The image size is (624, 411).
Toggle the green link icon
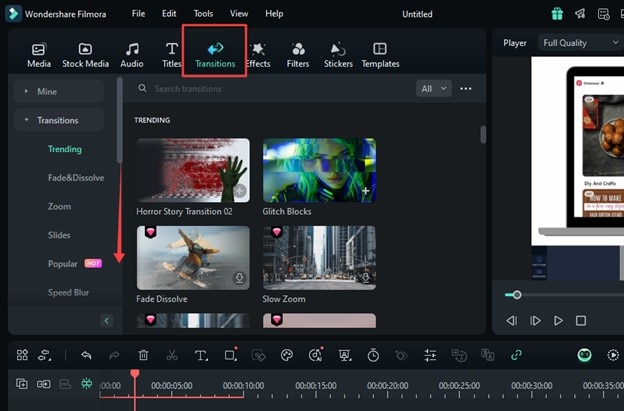(516, 355)
